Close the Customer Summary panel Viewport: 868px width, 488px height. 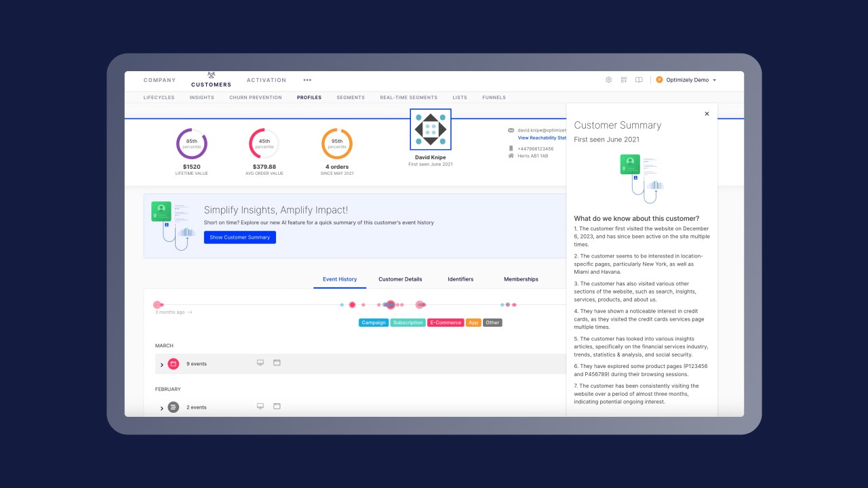coord(707,114)
